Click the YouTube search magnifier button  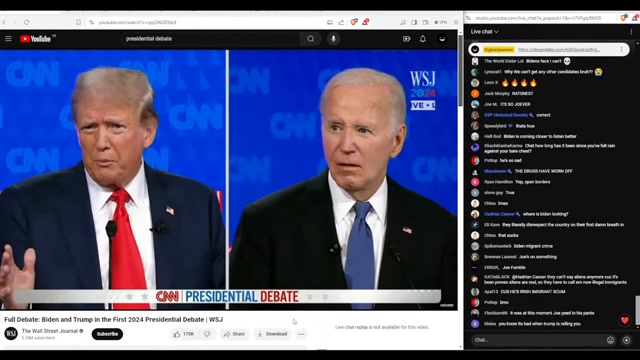(311, 39)
